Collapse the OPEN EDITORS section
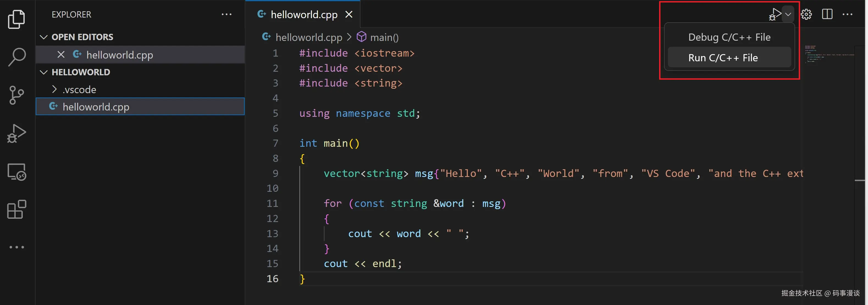Viewport: 868px width, 305px height. [x=43, y=37]
